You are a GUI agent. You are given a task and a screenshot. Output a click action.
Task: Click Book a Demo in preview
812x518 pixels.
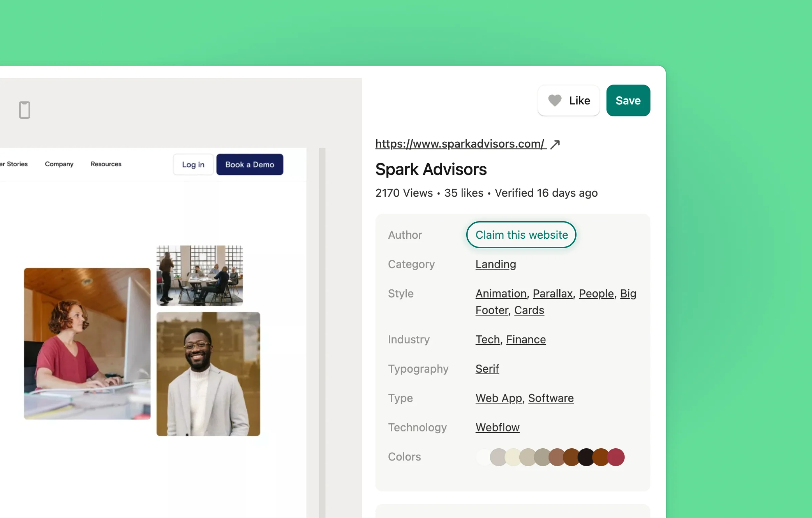[250, 164]
